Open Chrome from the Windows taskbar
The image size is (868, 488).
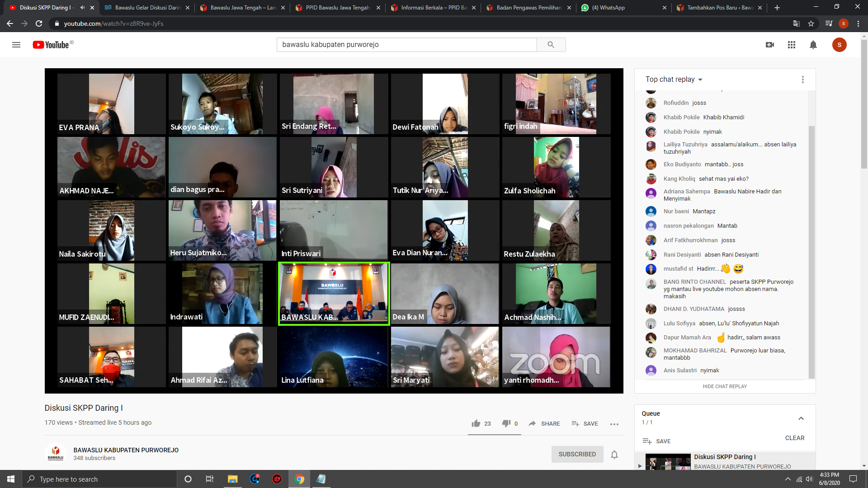pos(299,479)
